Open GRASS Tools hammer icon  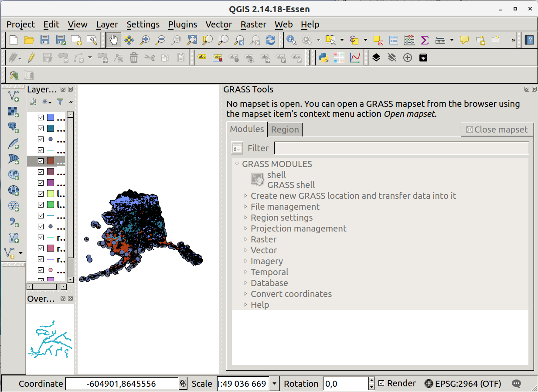click(14, 75)
